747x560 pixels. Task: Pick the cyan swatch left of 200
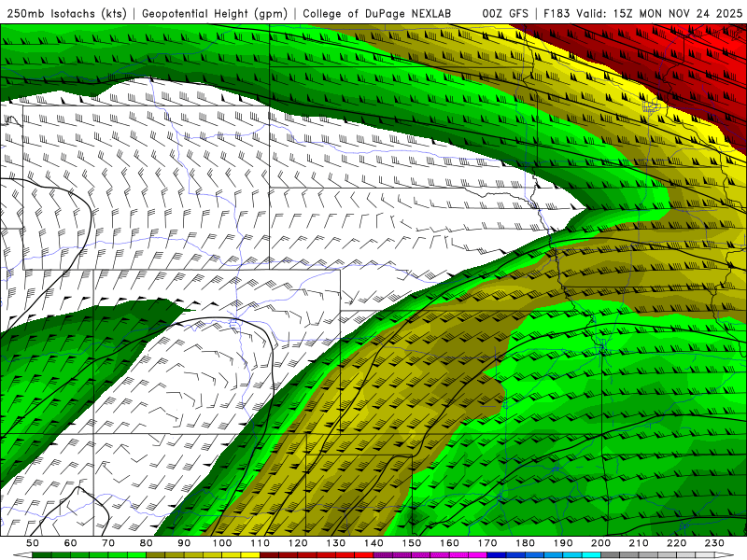[591, 554]
